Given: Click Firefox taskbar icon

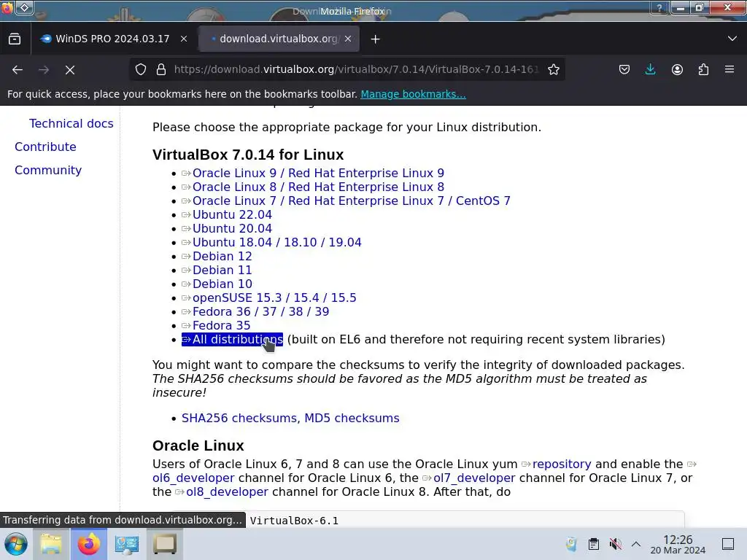Looking at the screenshot, I should coord(89,544).
